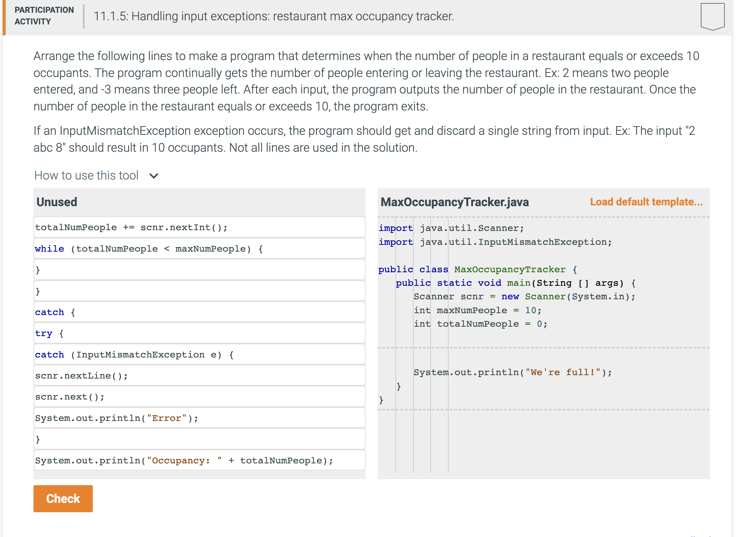Select the first closing brace line in Unused
756x537 pixels.
[199, 269]
